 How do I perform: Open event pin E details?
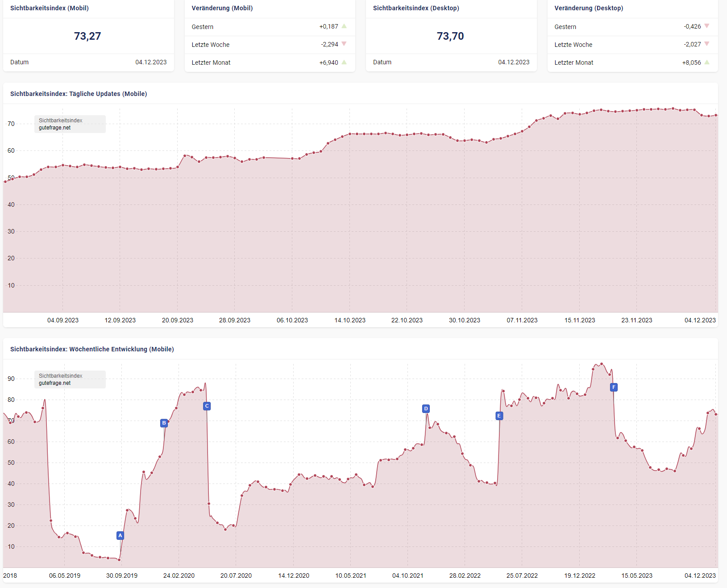pyautogui.click(x=499, y=416)
